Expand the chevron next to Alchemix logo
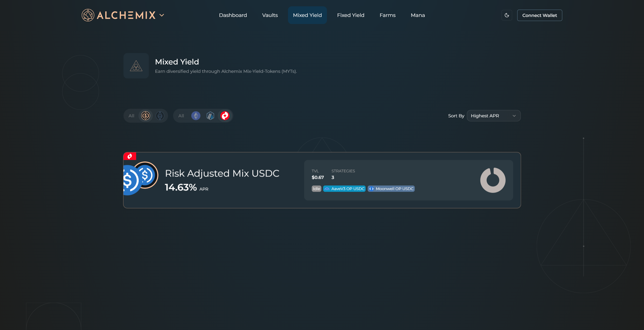The image size is (644, 330). [162, 15]
